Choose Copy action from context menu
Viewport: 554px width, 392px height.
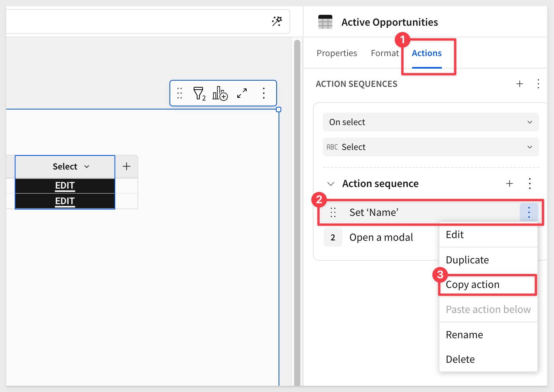(472, 285)
